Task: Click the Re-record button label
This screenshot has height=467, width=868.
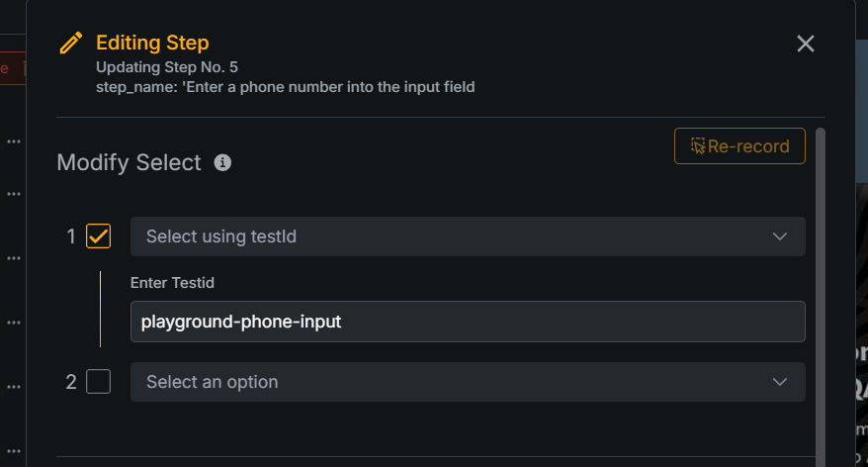Action: (748, 146)
